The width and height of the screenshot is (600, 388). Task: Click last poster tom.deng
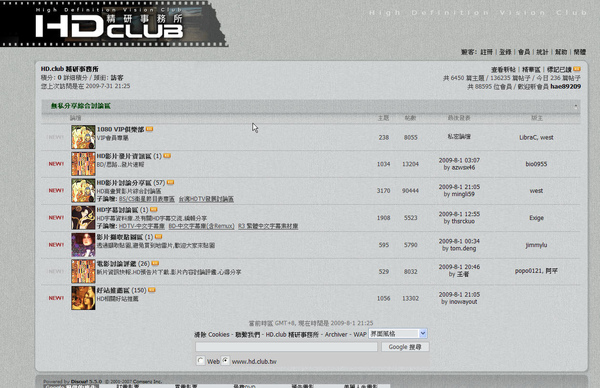pyautogui.click(x=463, y=249)
